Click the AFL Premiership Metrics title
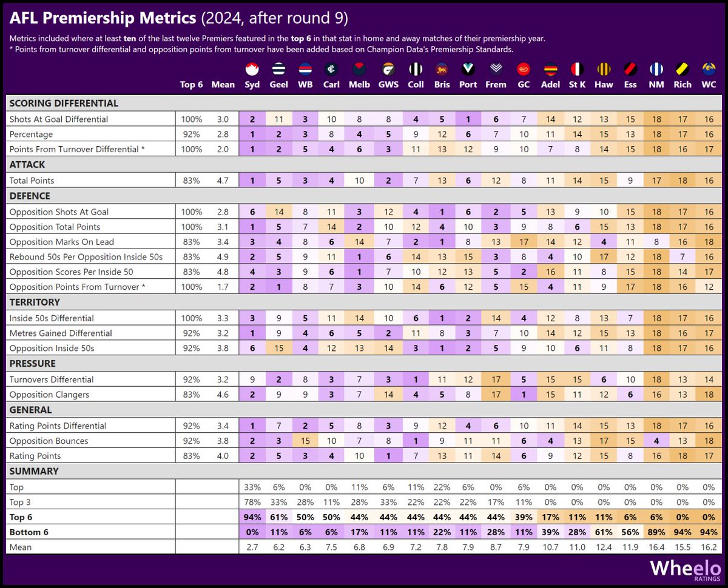Image resolution: width=728 pixels, height=588 pixels. click(x=178, y=18)
